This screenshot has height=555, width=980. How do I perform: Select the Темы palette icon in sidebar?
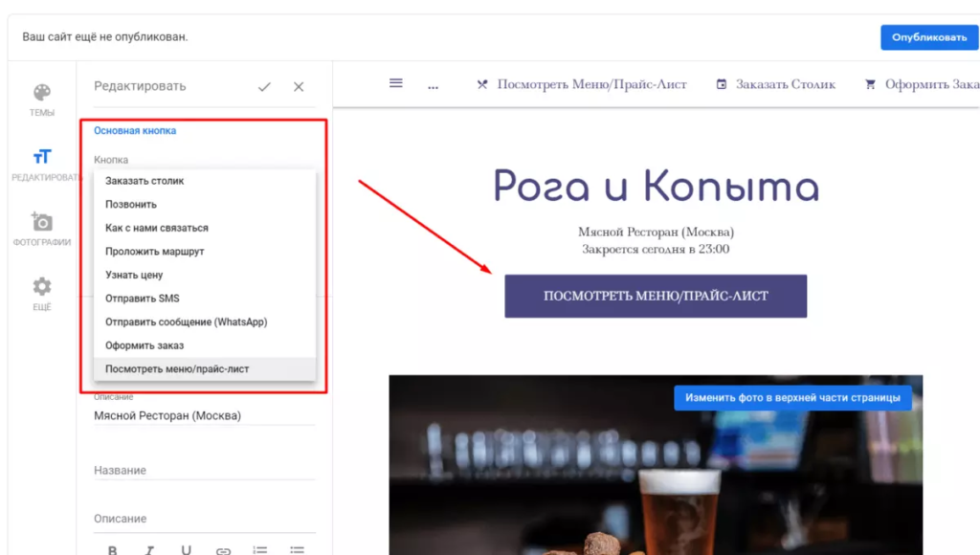pos(40,91)
